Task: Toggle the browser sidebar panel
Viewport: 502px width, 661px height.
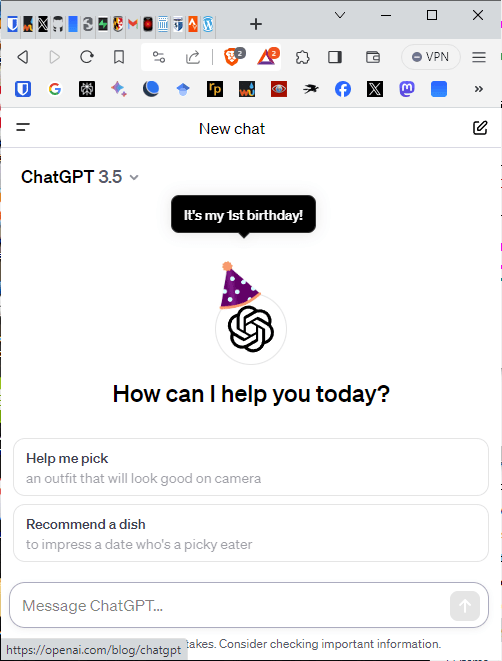Action: coord(335,57)
